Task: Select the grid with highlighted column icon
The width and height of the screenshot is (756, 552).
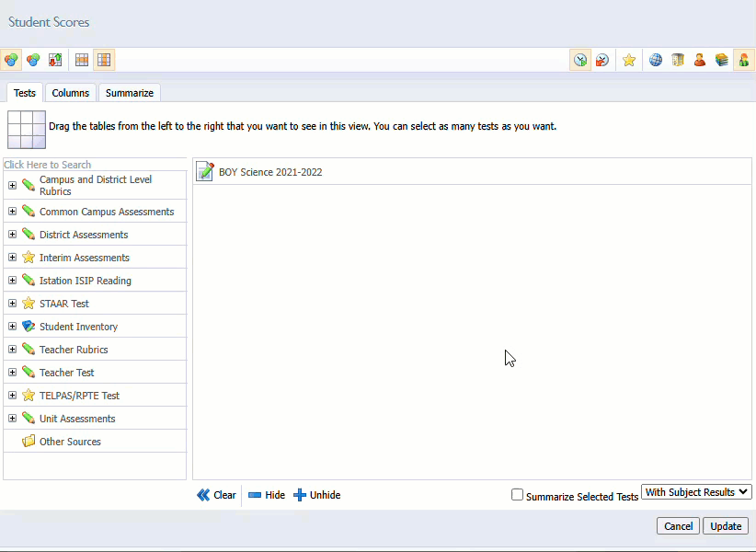Action: (x=104, y=60)
